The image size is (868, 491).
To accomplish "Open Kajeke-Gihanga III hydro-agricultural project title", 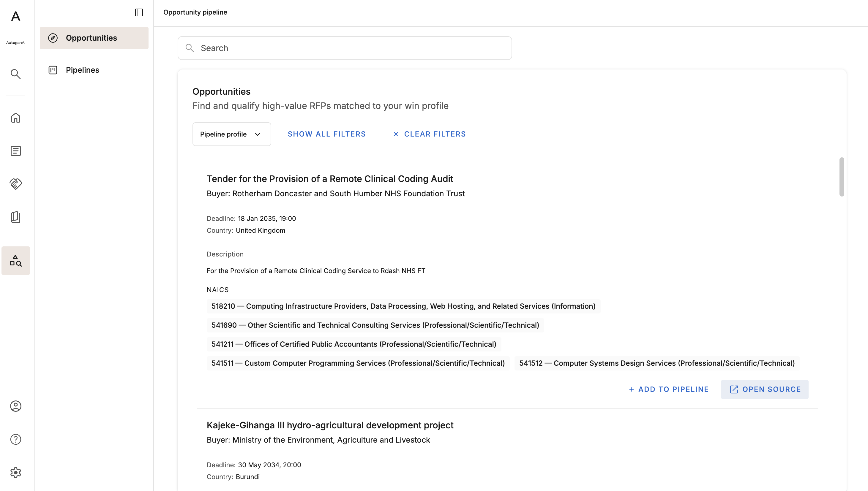I will click(330, 425).
